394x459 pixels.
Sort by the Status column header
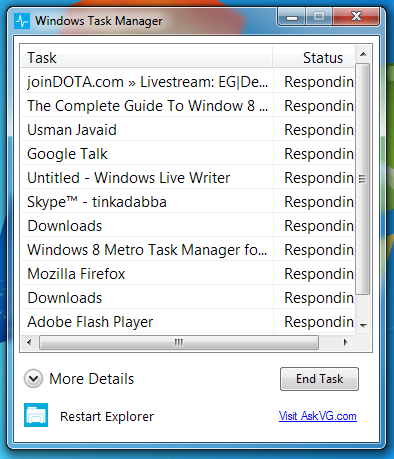click(314, 58)
